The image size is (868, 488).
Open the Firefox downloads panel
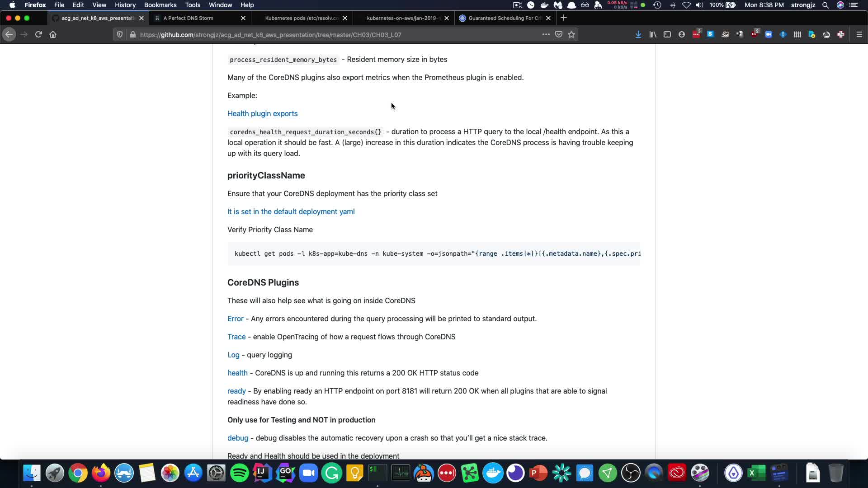coord(638,34)
